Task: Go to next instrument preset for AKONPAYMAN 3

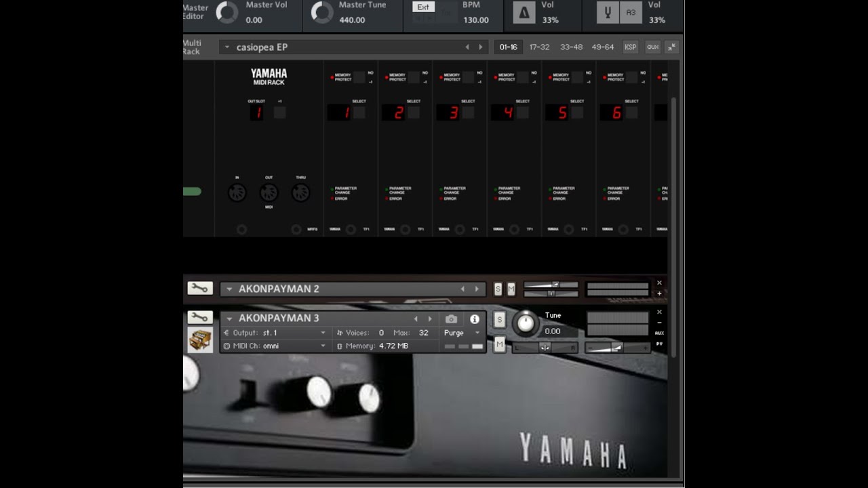Action: pyautogui.click(x=430, y=319)
